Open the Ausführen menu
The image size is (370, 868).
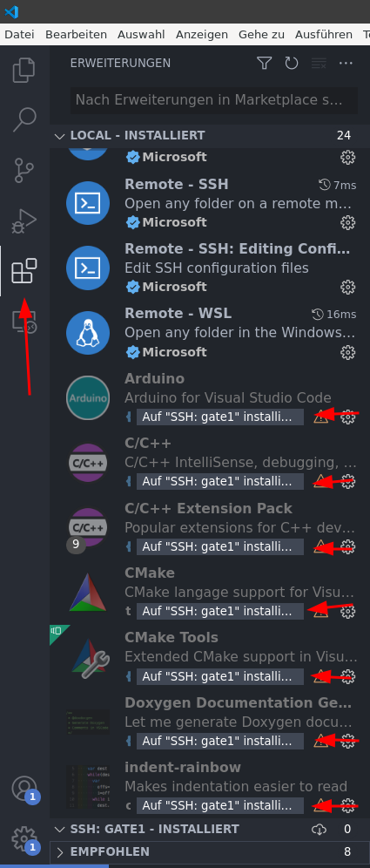click(324, 34)
